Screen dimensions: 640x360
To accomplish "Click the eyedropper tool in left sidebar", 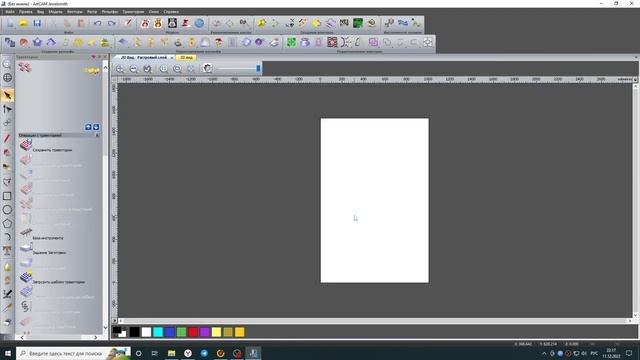I will (7, 308).
